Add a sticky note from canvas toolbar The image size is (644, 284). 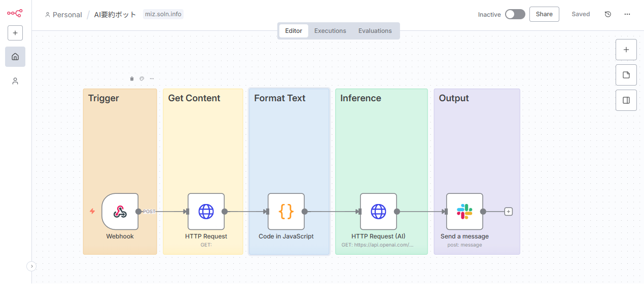[626, 75]
